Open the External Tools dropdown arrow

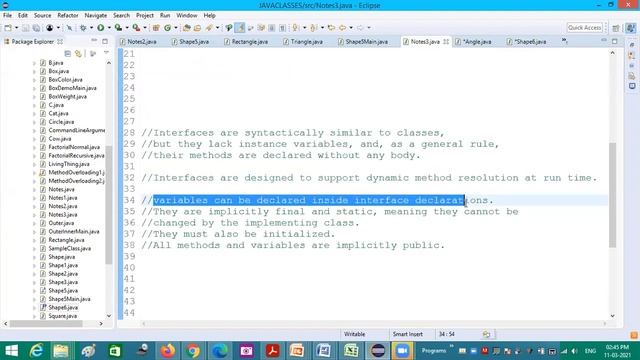(x=145, y=28)
